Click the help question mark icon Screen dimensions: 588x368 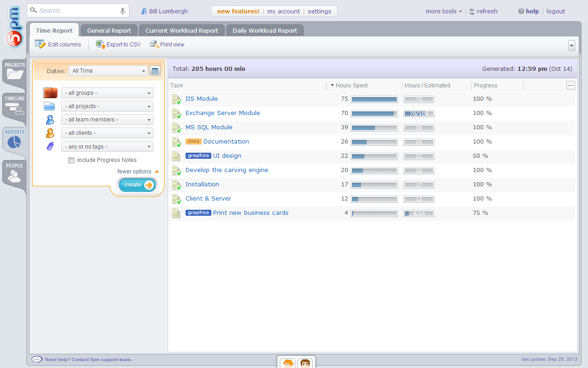(521, 11)
